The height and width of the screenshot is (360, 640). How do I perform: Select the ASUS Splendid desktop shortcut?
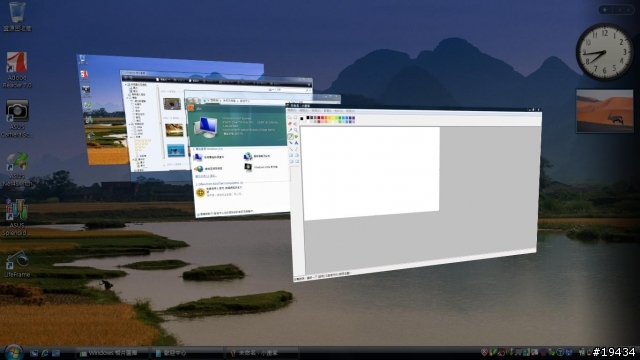point(16,216)
